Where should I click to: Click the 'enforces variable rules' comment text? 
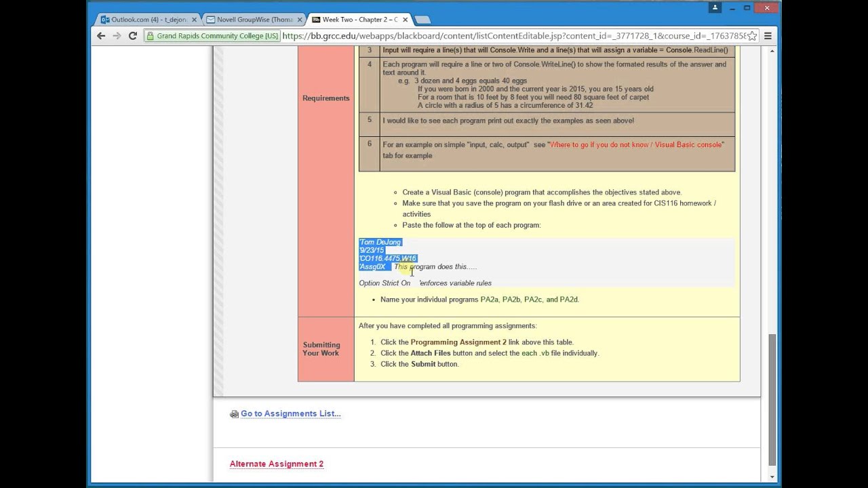(x=456, y=283)
